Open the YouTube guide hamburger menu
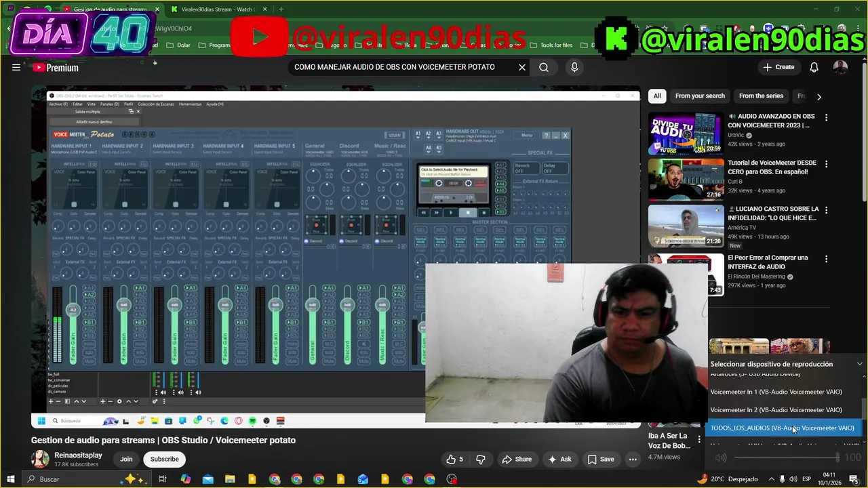 click(x=16, y=67)
